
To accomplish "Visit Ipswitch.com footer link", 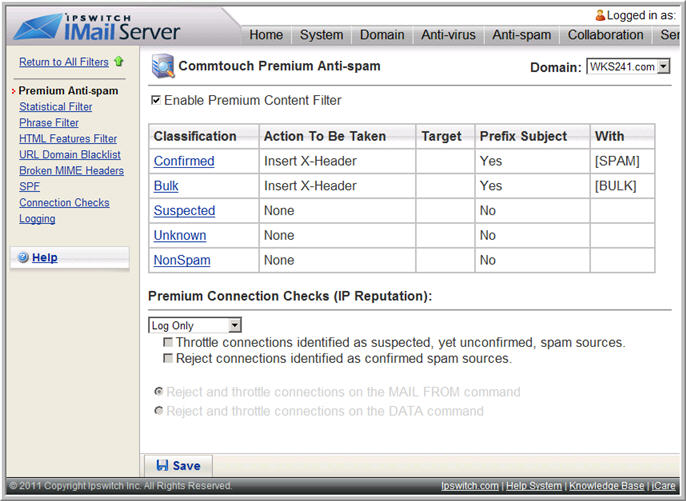I will pyautogui.click(x=469, y=486).
